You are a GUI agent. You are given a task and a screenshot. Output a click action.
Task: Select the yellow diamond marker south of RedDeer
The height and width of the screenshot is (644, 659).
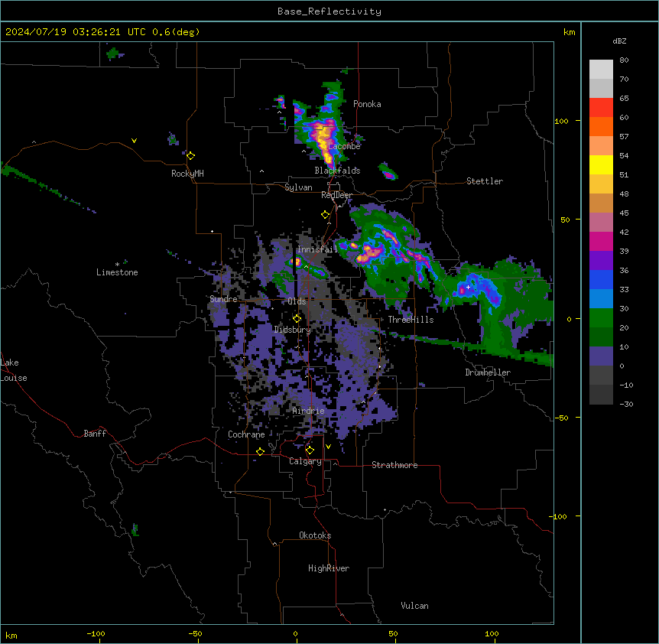(326, 215)
